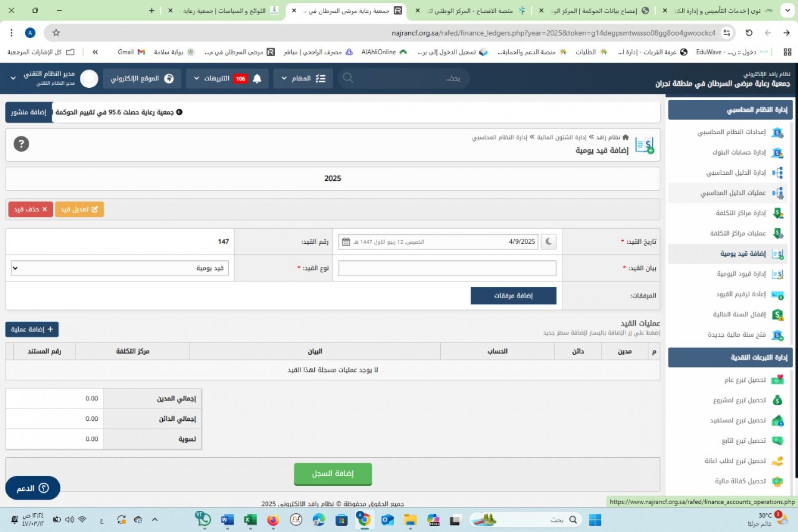Expand the نوع القيد dropdown

pos(120,268)
